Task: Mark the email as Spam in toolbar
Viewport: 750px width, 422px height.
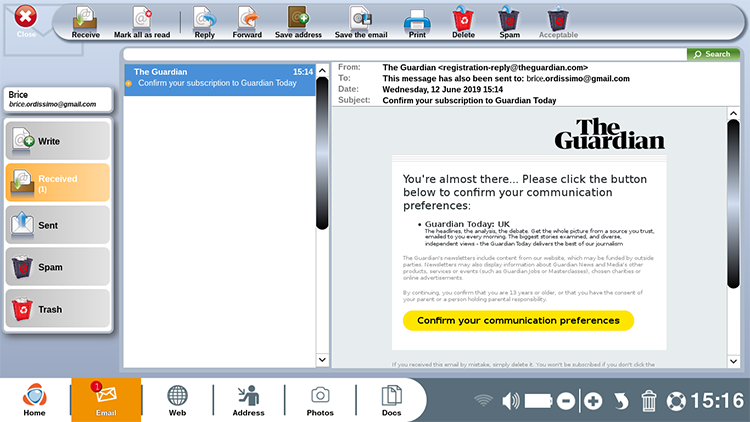Action: tap(509, 22)
